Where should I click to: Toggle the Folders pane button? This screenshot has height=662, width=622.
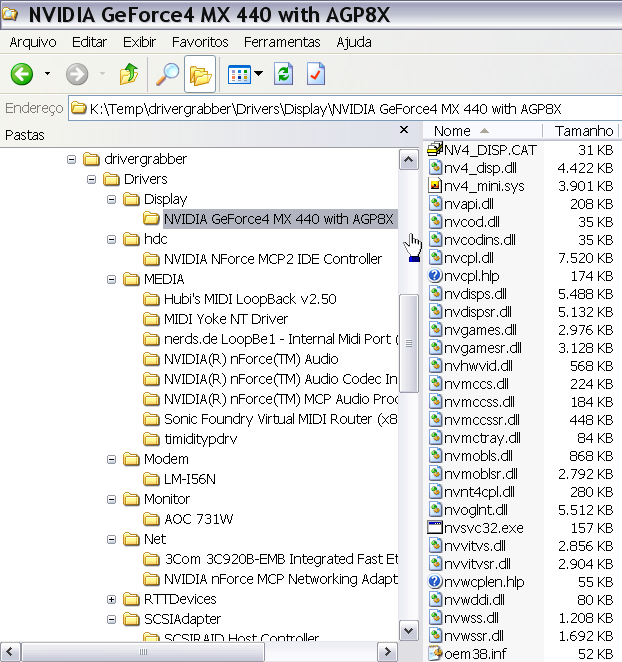200,74
